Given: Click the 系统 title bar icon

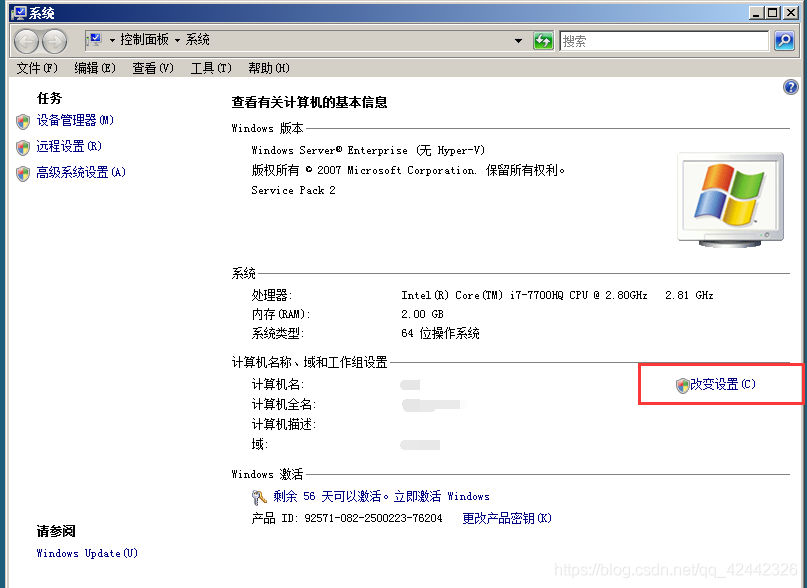Looking at the screenshot, I should coord(19,13).
